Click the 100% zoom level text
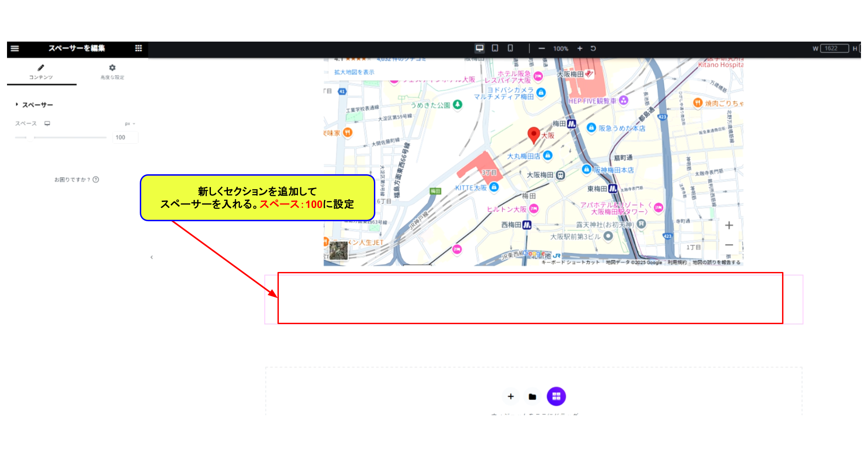Image resolution: width=868 pixels, height=473 pixels. (x=561, y=49)
